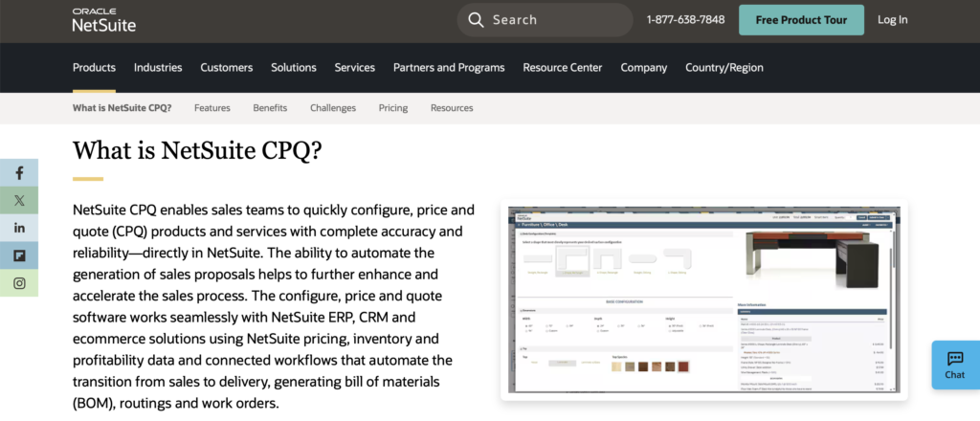The height and width of the screenshot is (421, 980).
Task: Open the Chat widget
Action: (x=955, y=366)
